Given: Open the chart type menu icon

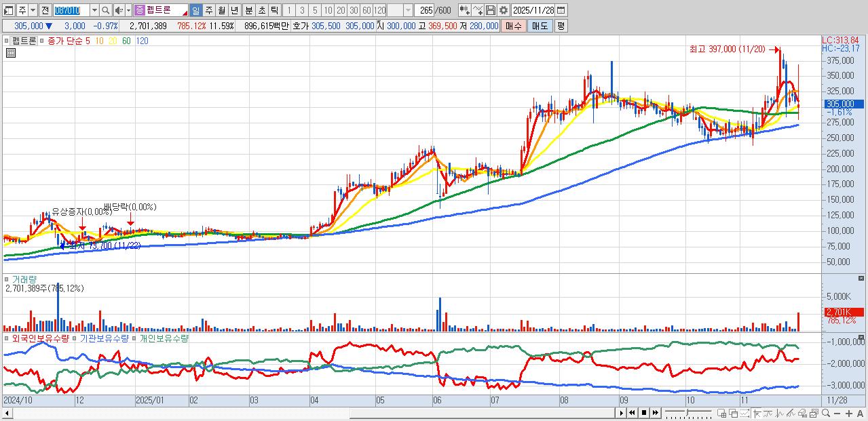Looking at the screenshot, I should (x=8, y=10).
